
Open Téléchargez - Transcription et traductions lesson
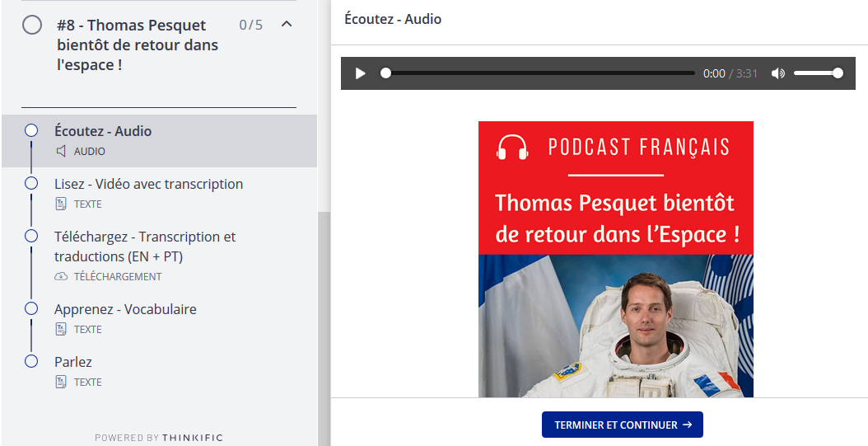pos(144,246)
